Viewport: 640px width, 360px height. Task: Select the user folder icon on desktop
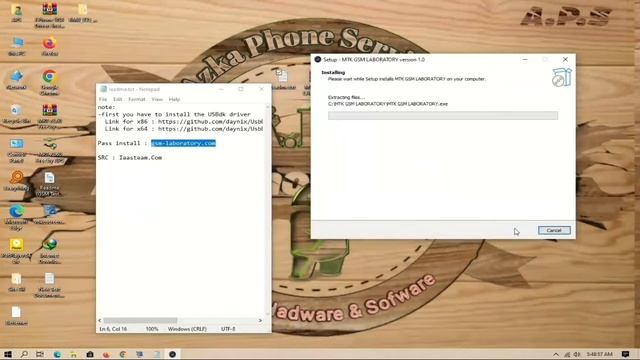pos(17,12)
